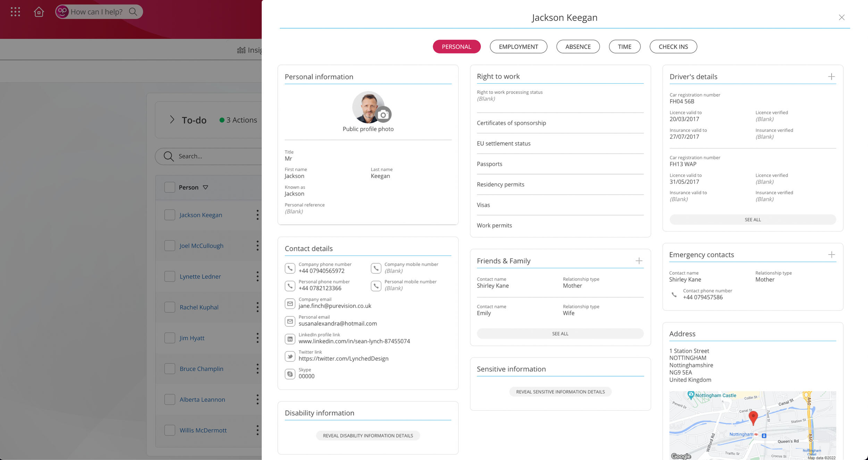The image size is (868, 460).
Task: Open row menu for Jackson Keegan
Action: coord(258,215)
